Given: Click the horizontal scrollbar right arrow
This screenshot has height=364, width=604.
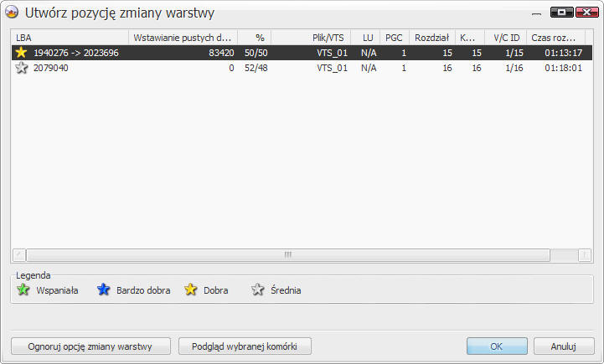Looking at the screenshot, I should [585, 254].
